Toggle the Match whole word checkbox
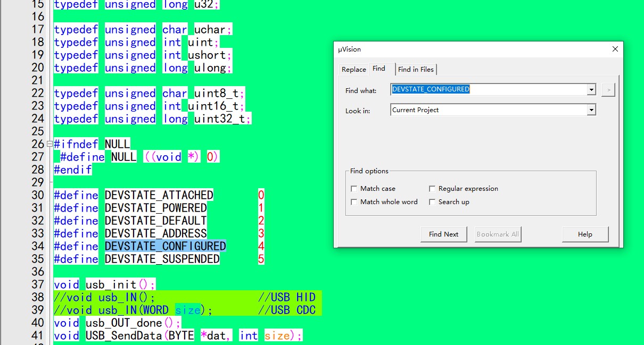The width and height of the screenshot is (644, 345). (354, 202)
